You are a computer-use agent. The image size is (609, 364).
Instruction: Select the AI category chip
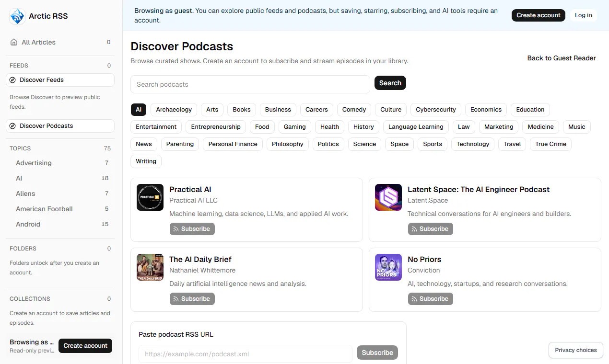[139, 110]
